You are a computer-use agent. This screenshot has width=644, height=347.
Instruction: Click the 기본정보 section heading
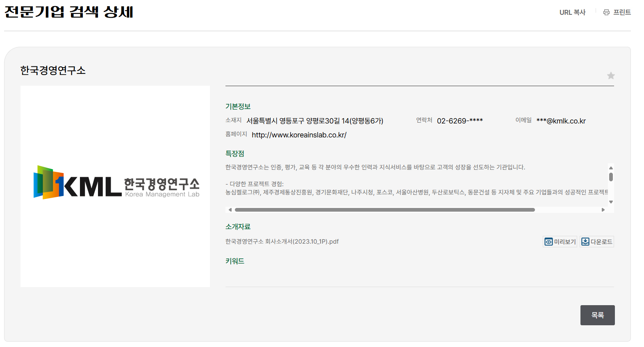[x=238, y=106]
